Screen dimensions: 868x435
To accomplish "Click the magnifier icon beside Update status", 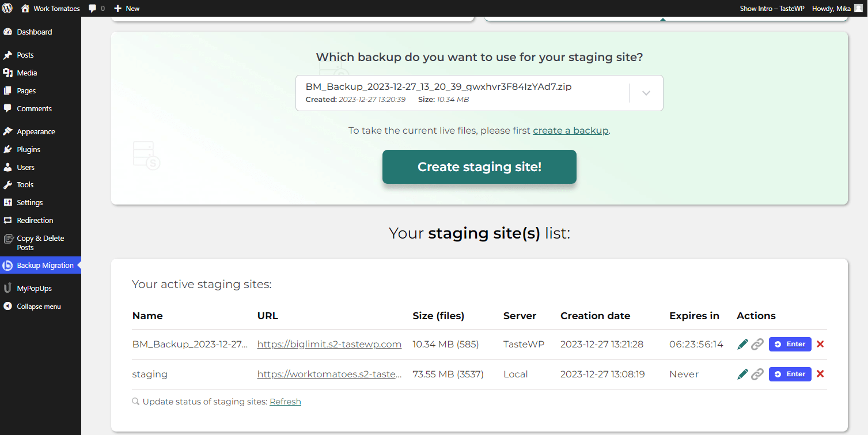I will click(136, 402).
